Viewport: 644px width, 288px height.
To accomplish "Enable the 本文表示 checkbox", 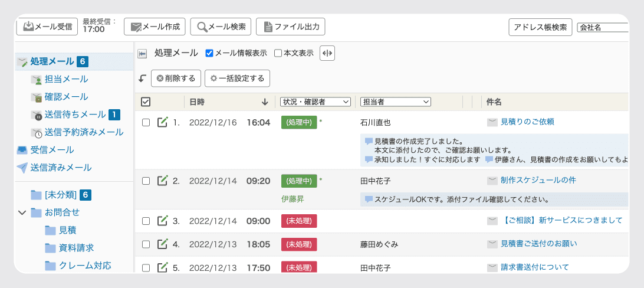I will (x=278, y=53).
